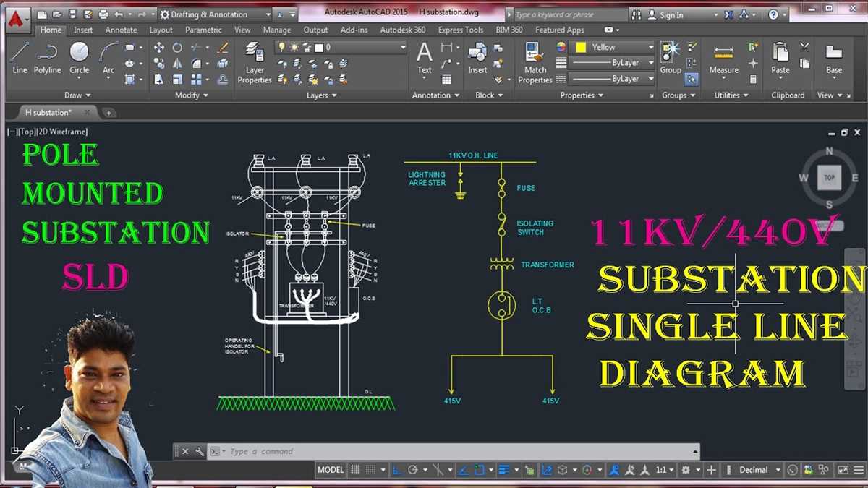This screenshot has width=868, height=488.
Task: Click the Table tool in Annotation panel
Action: pos(447,80)
